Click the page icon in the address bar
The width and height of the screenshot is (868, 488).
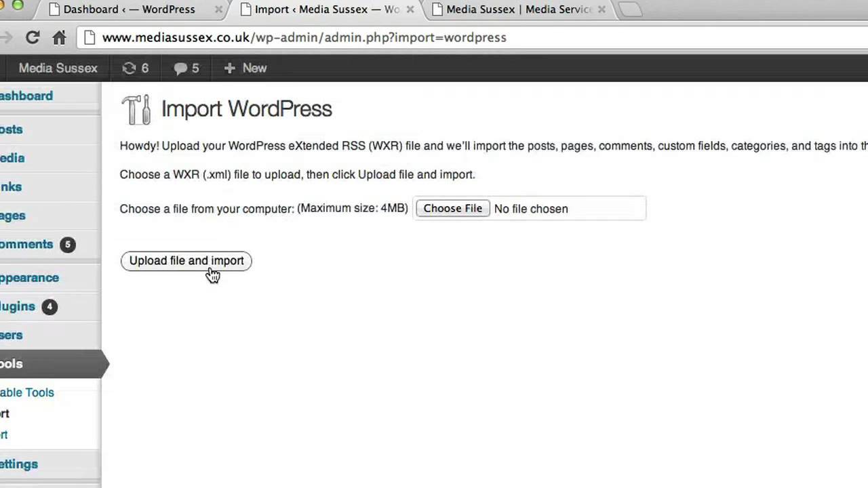(89, 37)
